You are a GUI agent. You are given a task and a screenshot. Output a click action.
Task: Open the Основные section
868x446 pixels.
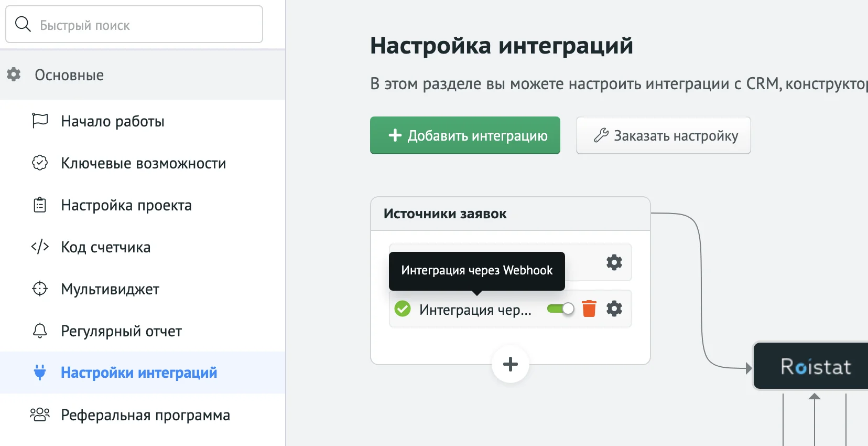click(x=143, y=75)
